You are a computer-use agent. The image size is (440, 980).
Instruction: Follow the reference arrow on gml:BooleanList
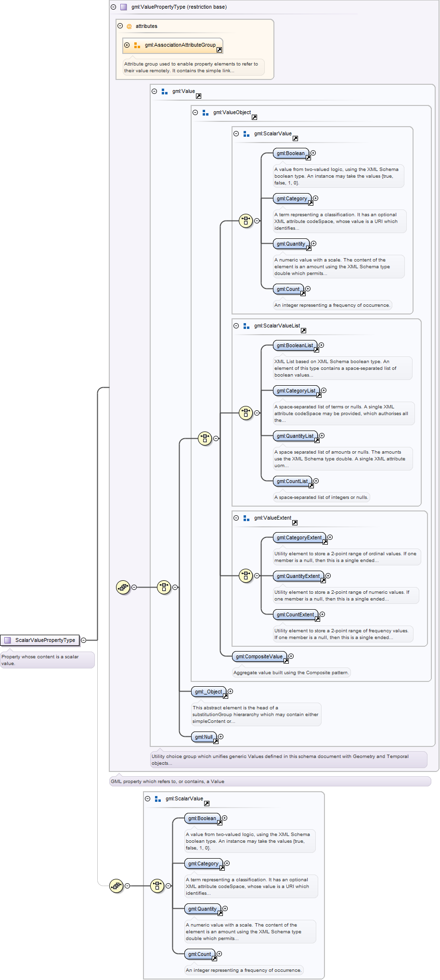316,350
